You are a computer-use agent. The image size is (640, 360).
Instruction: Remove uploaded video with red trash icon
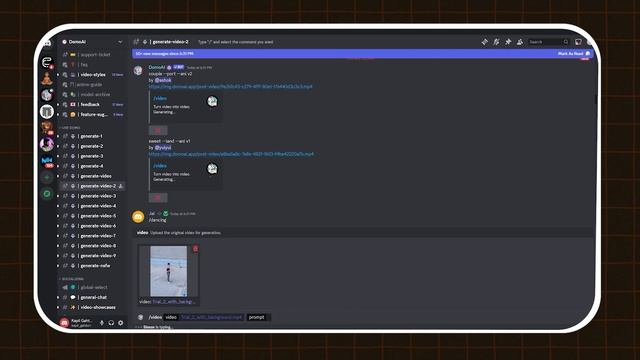pyautogui.click(x=195, y=249)
